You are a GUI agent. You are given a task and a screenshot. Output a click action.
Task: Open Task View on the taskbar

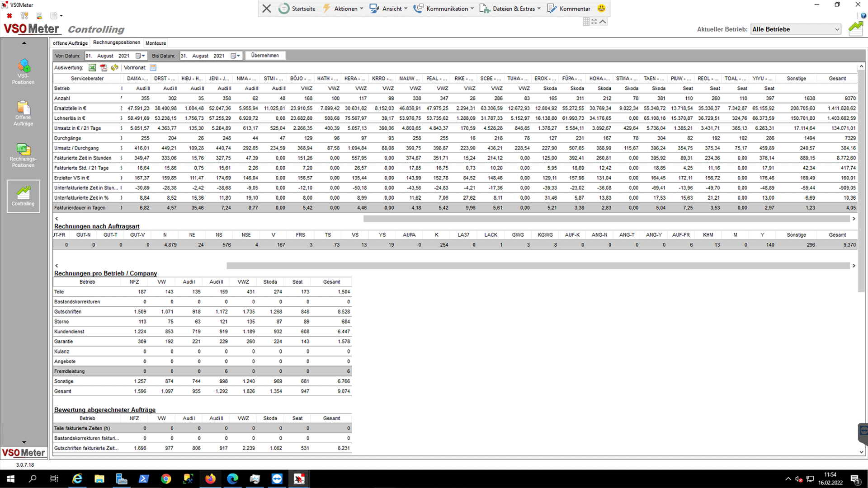point(54,479)
